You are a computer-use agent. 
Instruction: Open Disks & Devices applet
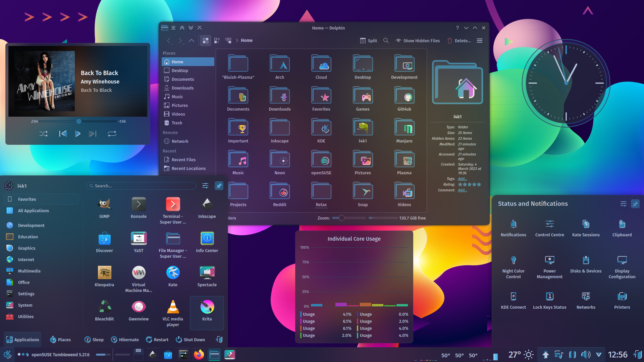(586, 264)
